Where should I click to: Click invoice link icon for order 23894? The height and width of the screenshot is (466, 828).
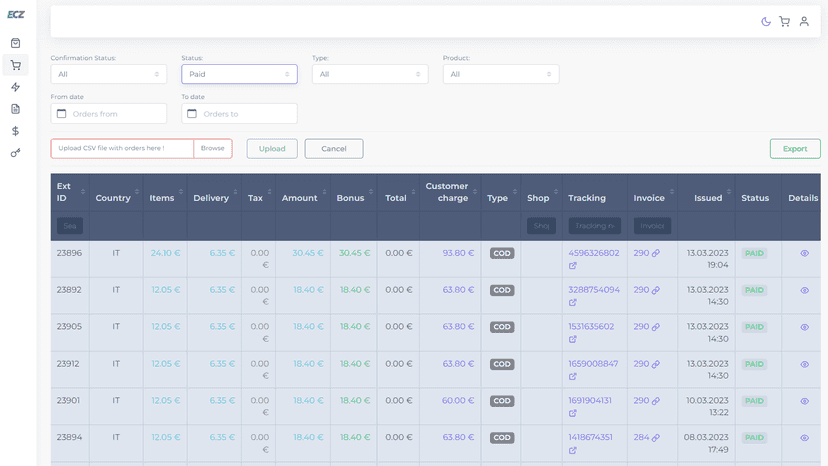click(655, 437)
